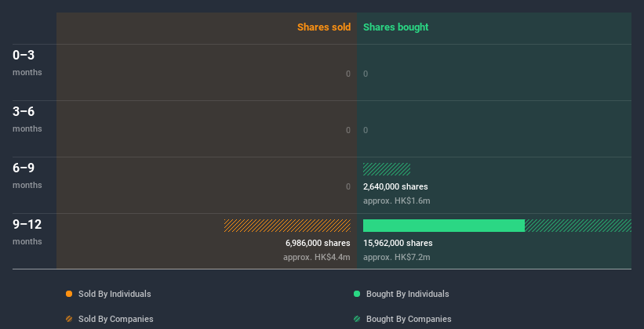Screen dimensions: 644x329
Task: Click the green hatched bar in 6–9 months row
Action: 387,169
